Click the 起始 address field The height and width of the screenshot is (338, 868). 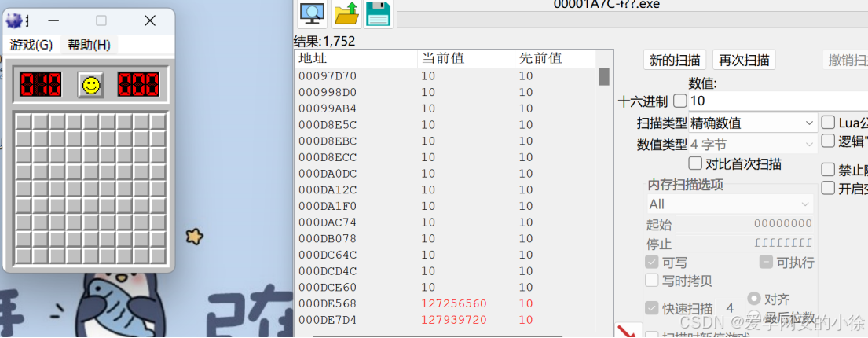pyautogui.click(x=745, y=224)
